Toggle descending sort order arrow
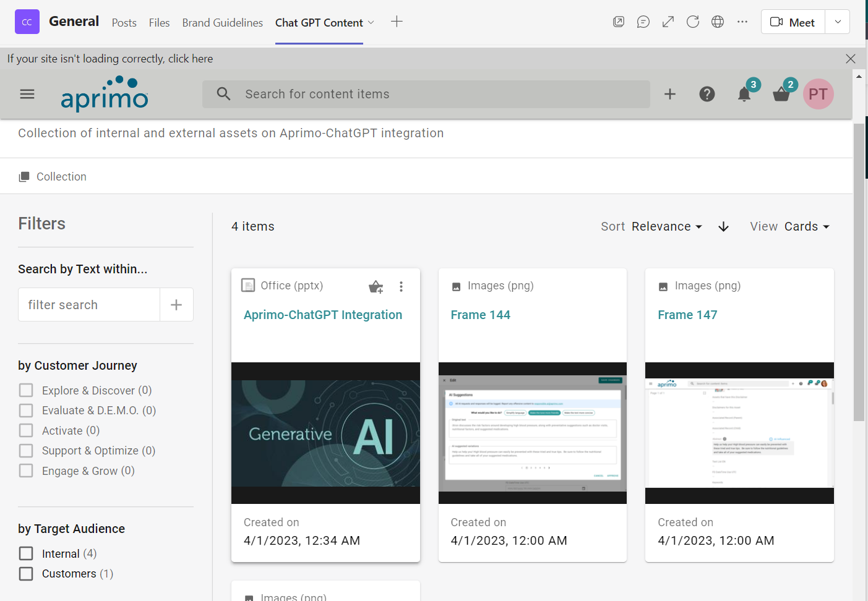The width and height of the screenshot is (868, 601). pyautogui.click(x=723, y=226)
